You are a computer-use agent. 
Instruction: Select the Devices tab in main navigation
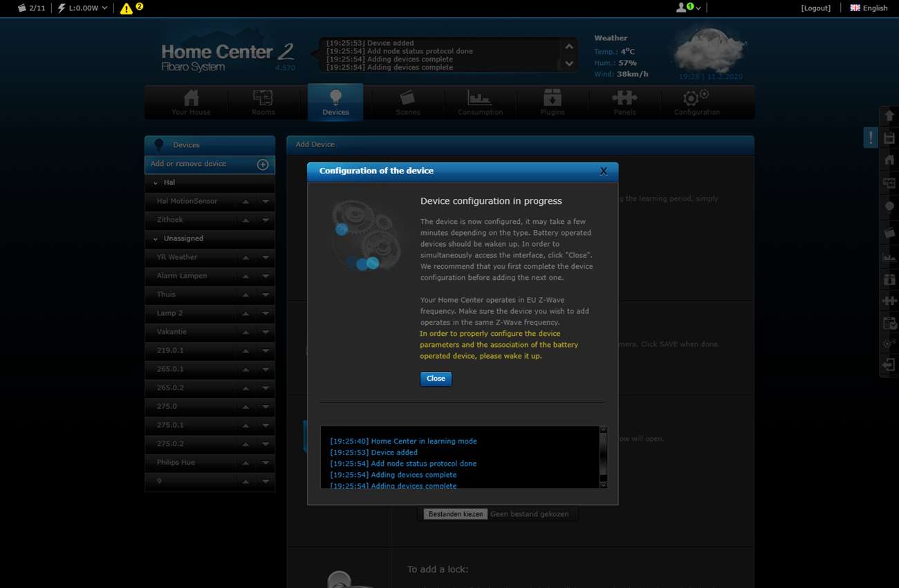[x=335, y=102]
